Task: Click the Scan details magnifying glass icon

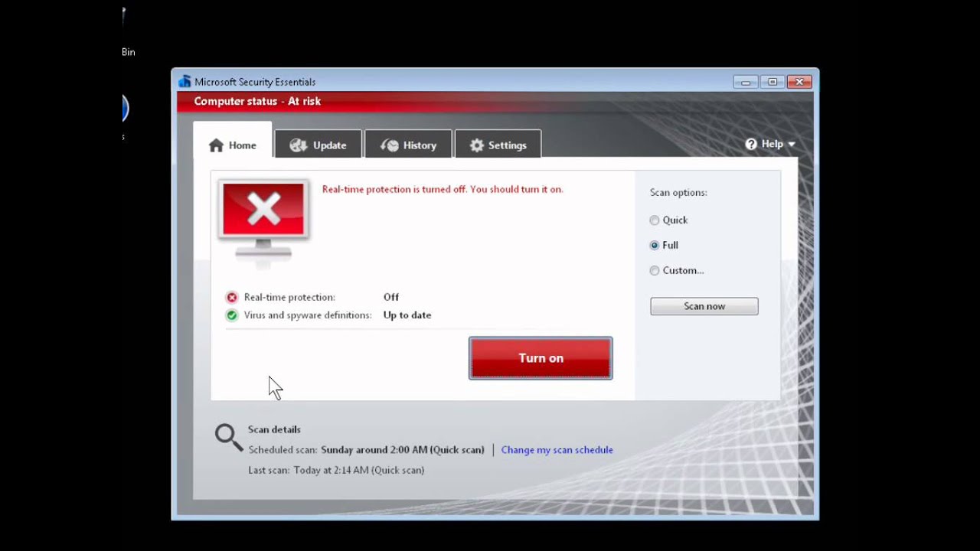Action: pyautogui.click(x=228, y=438)
